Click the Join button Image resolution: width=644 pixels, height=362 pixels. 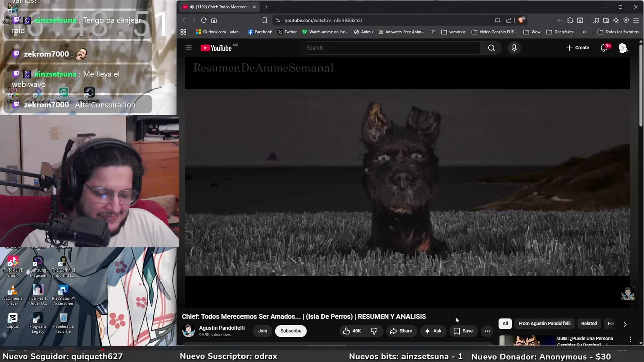[263, 331]
